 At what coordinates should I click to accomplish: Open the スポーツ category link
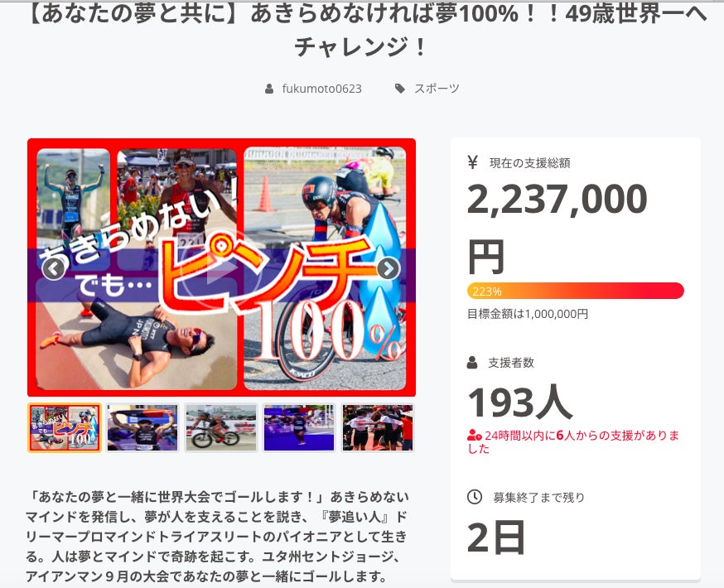click(437, 89)
